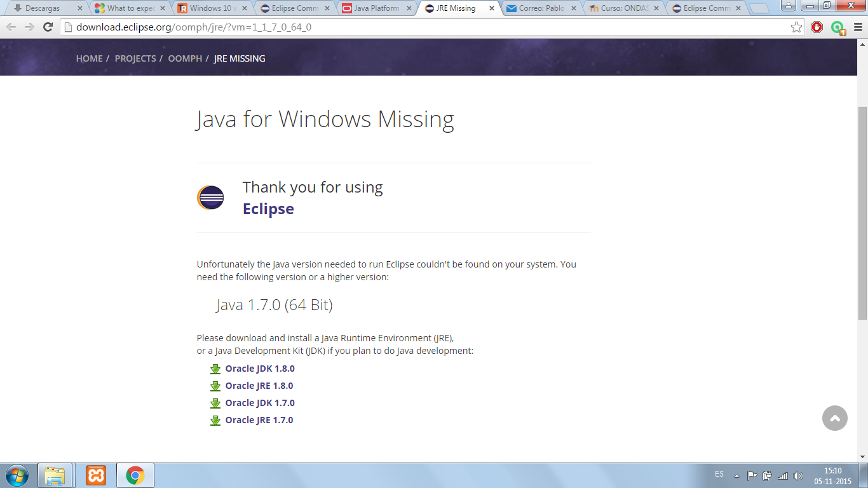Open the PROJECTS breadcrumb link
868x488 pixels.
pos(135,58)
